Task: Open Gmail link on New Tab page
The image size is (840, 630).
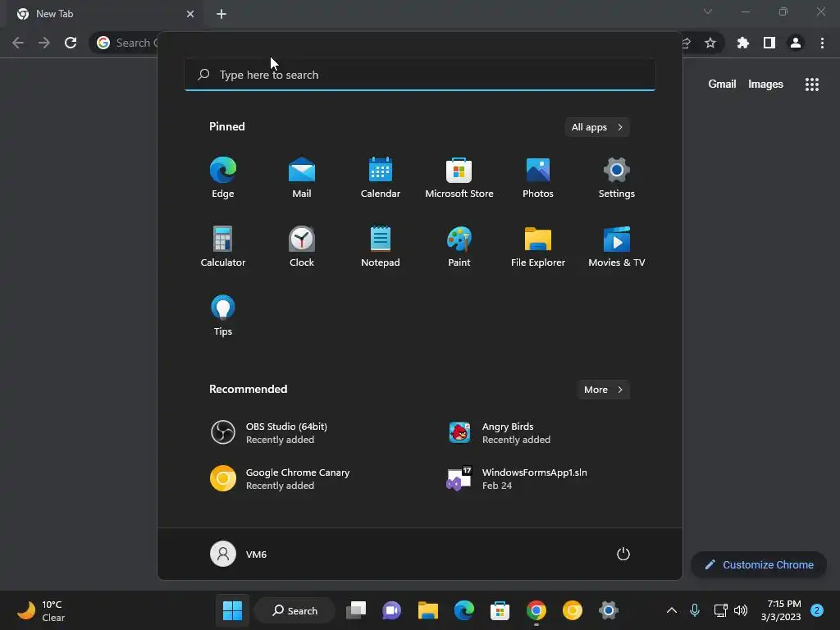Action: pos(722,84)
